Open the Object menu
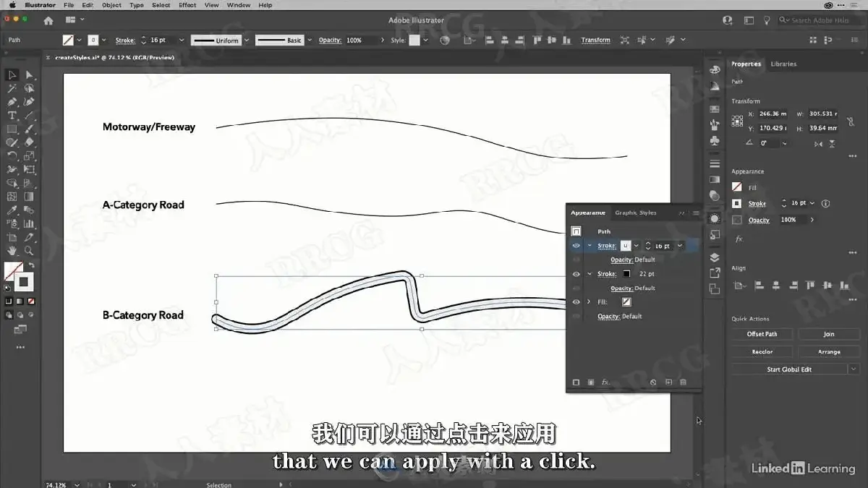The height and width of the screenshot is (488, 868). [x=111, y=5]
